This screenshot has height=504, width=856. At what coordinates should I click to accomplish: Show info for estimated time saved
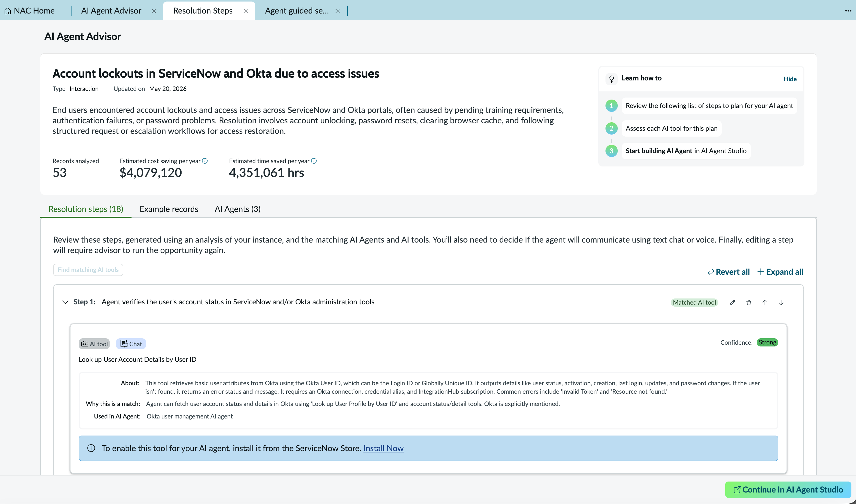tap(314, 161)
